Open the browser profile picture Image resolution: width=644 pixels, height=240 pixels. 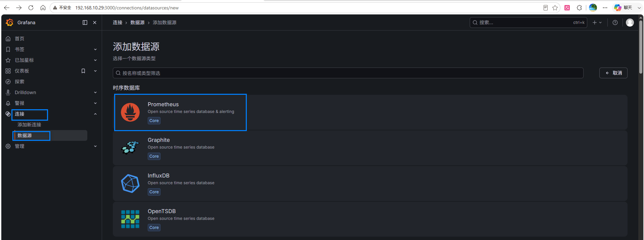click(593, 7)
